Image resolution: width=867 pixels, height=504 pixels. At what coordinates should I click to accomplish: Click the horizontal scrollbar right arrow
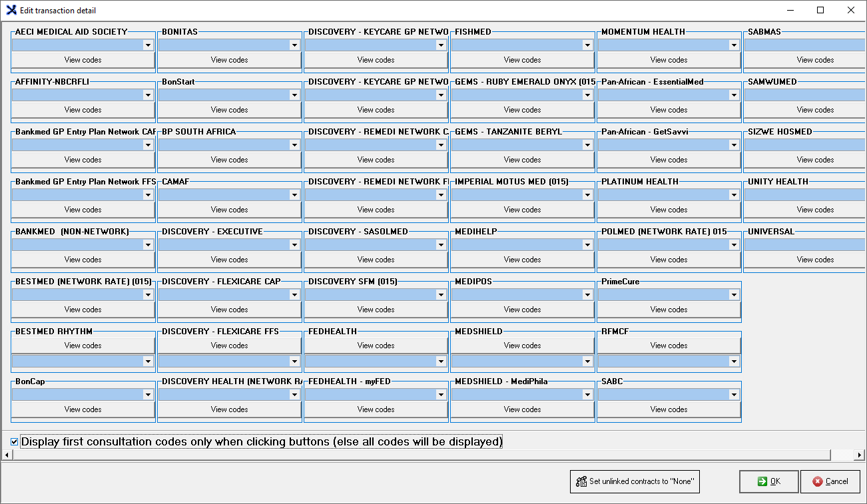pyautogui.click(x=860, y=455)
